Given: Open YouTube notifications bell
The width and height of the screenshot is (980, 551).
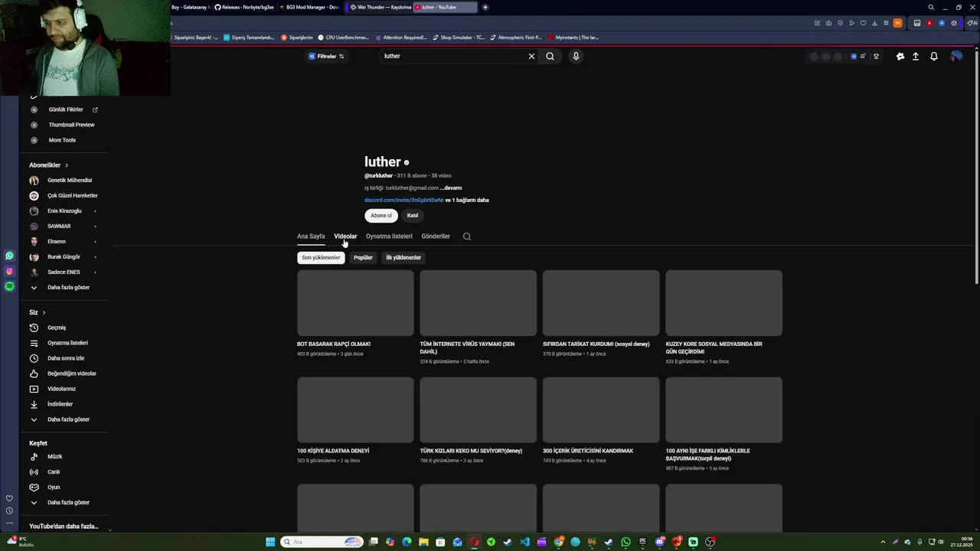Looking at the screenshot, I should [x=934, y=56].
